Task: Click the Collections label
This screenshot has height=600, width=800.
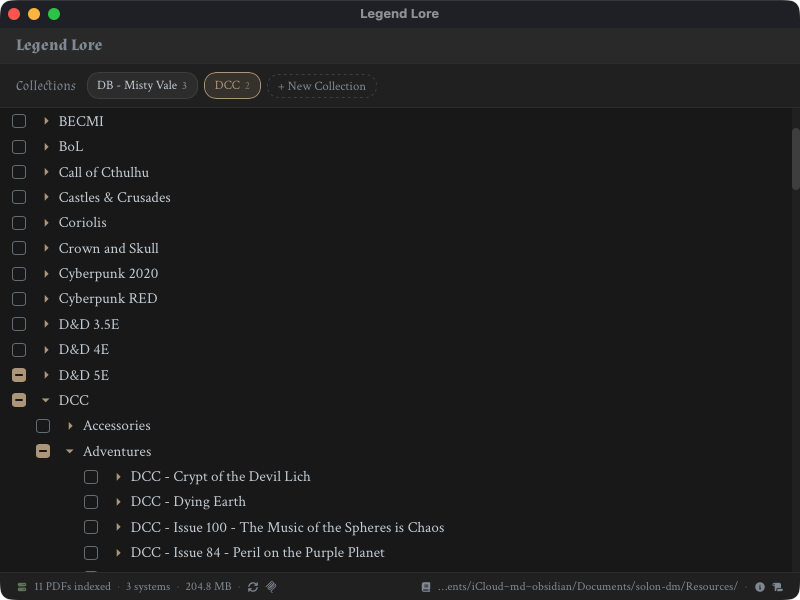Action: 46,86
